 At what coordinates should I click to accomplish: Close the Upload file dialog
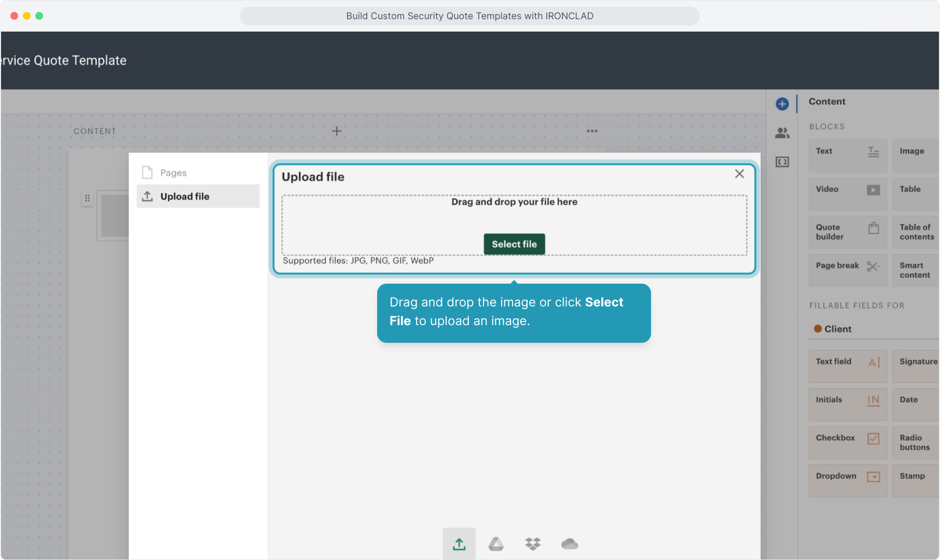739,174
